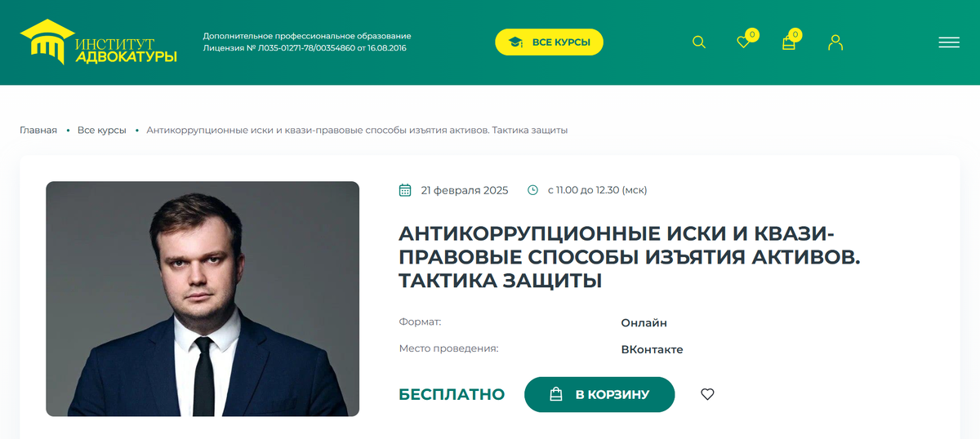Click the course title heading

pyautogui.click(x=629, y=257)
